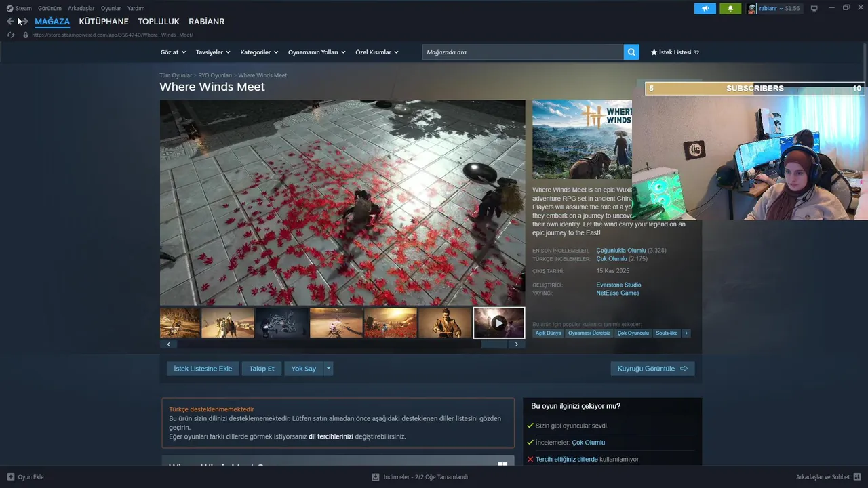
Task: Click the thumbnail strip scrollbar handle
Action: [x=494, y=344]
